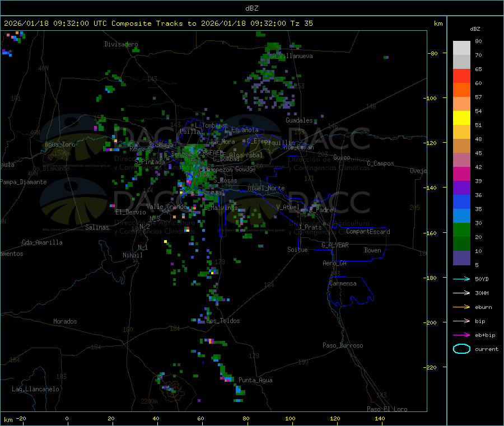Click the Carmensa place label

343,284
